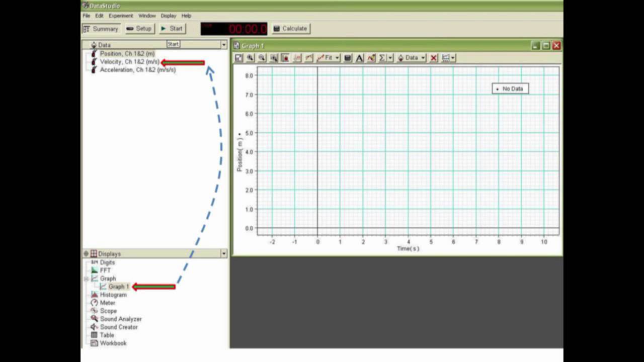The width and height of the screenshot is (644, 362).
Task: Click the Time( s ) axis label
Action: pyautogui.click(x=408, y=248)
